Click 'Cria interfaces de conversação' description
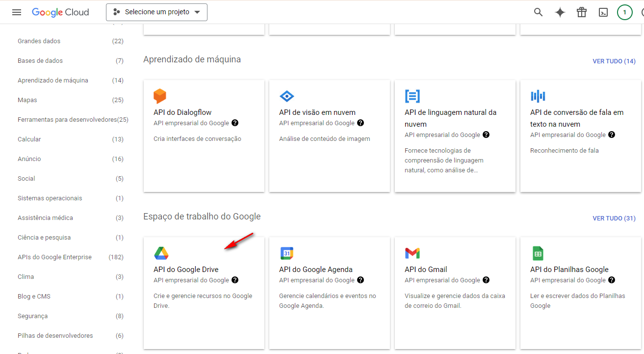 tap(198, 139)
